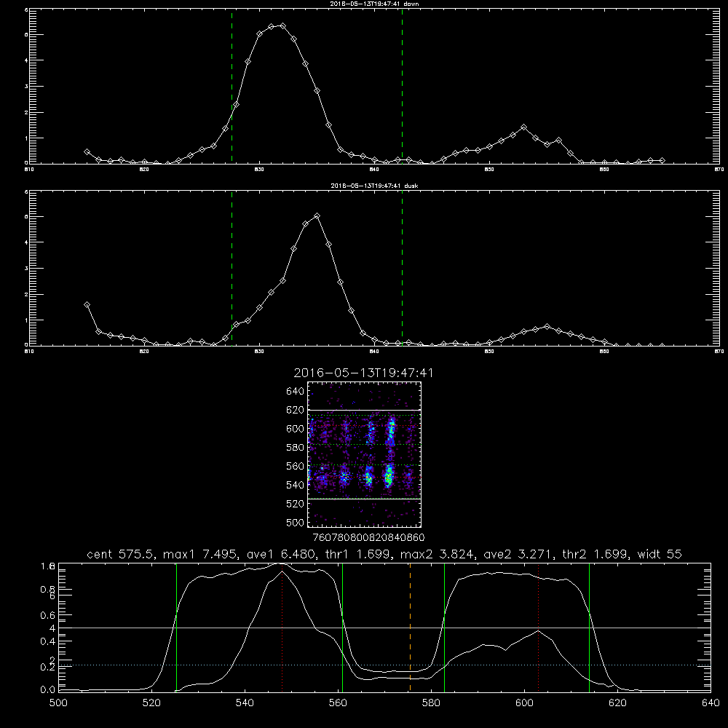Click the green solid line near 561 in the bottom plot
The width and height of the screenshot is (728, 728).
tap(342, 627)
